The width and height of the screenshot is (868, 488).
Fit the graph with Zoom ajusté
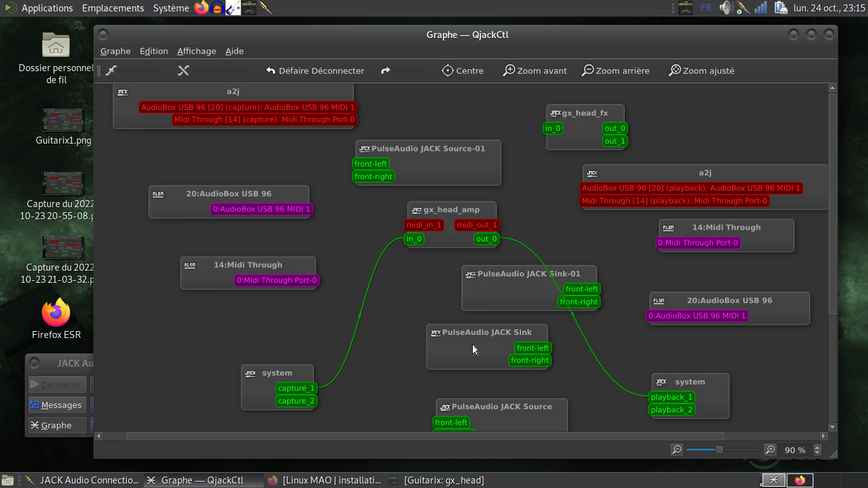coord(702,71)
